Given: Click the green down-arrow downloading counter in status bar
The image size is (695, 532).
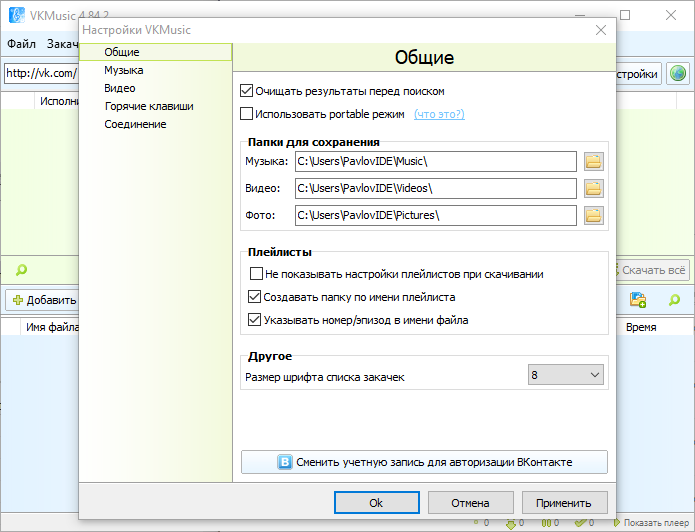Looking at the screenshot, I should click(x=511, y=524).
